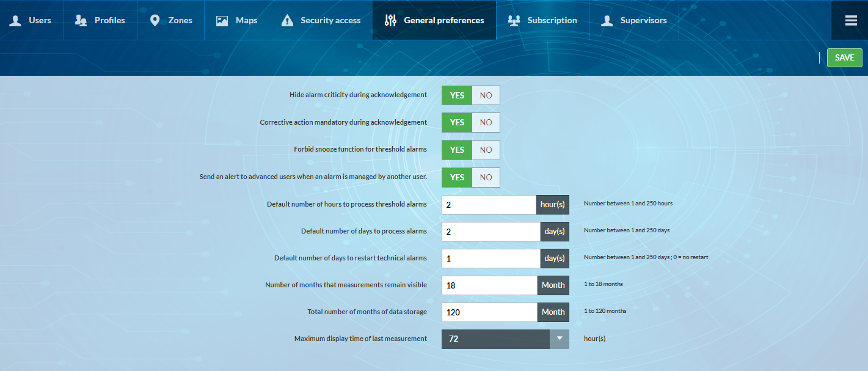Click the 'Corrective action mandatory during acknowledgement' label

[343, 122]
